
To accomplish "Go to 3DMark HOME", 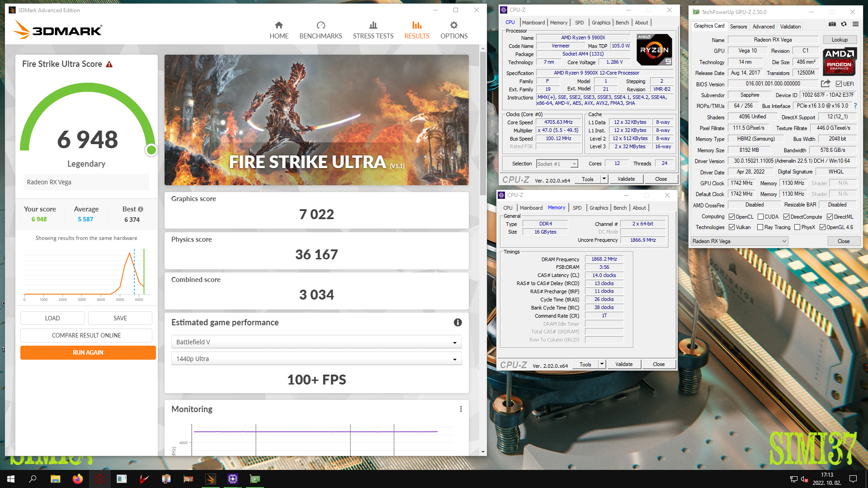I will pyautogui.click(x=279, y=30).
